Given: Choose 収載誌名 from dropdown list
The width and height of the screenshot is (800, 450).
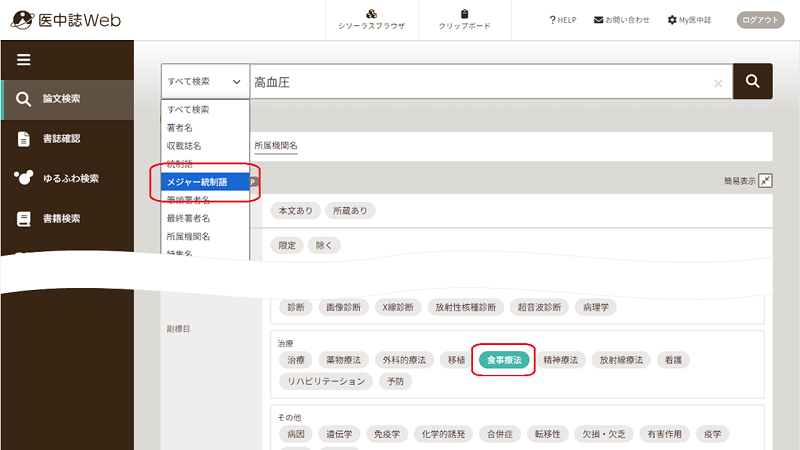Looking at the screenshot, I should coord(205,146).
